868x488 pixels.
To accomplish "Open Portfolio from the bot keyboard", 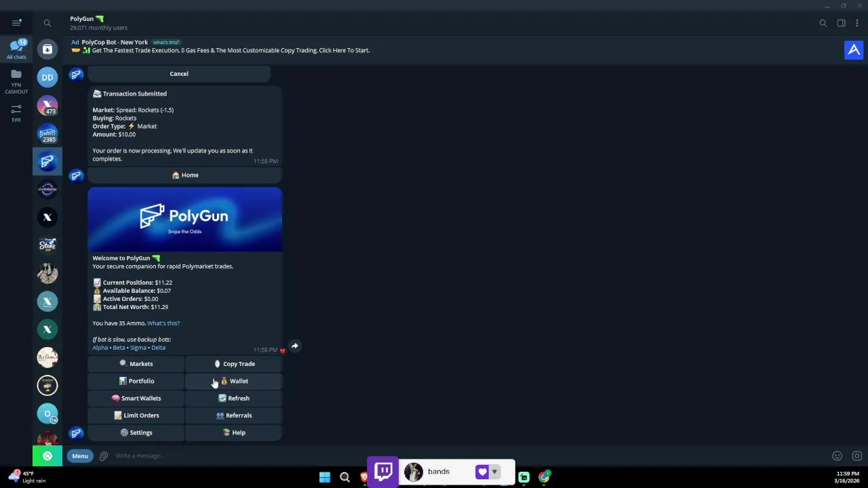I will click(x=136, y=381).
